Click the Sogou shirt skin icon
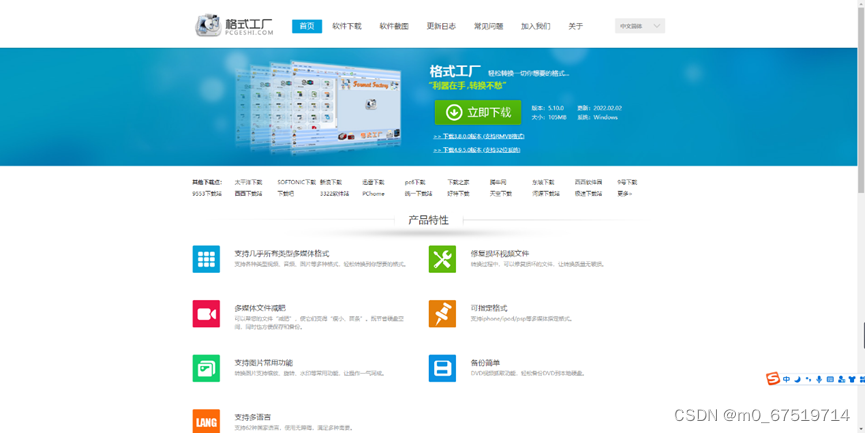The image size is (865, 433). [x=852, y=379]
